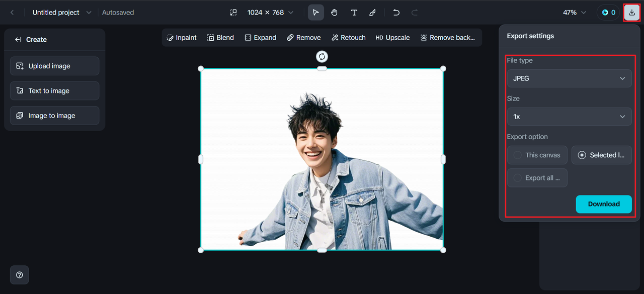The height and width of the screenshot is (294, 644).
Task: Choose Expand from the image toolbar
Action: coord(260,38)
